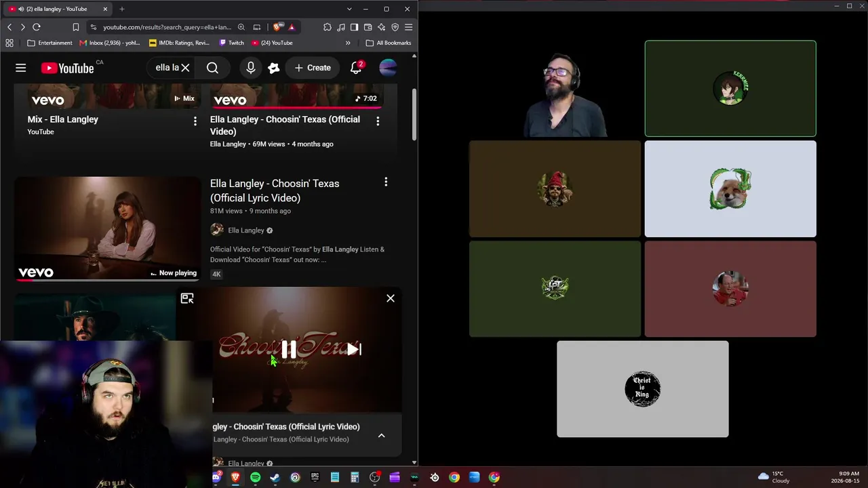The image size is (868, 488).
Task: Open 'Choosin' Texas (Official Lyric Video)' result title
Action: [275, 190]
